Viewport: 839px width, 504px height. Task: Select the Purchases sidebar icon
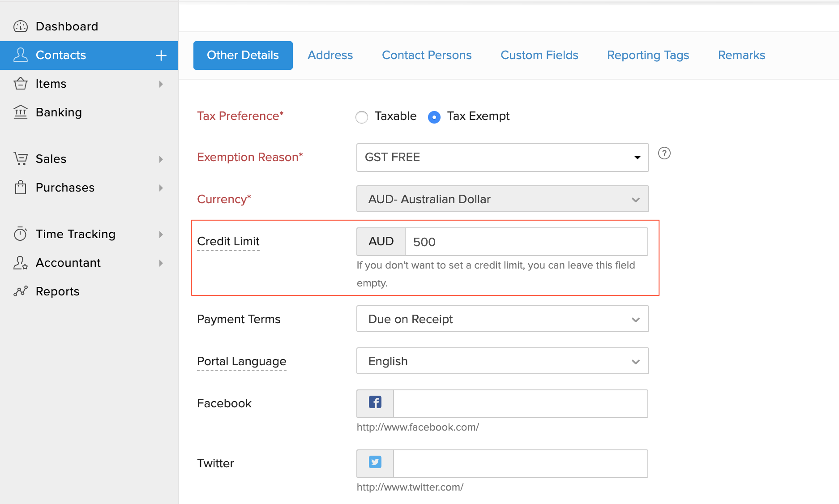tap(21, 188)
